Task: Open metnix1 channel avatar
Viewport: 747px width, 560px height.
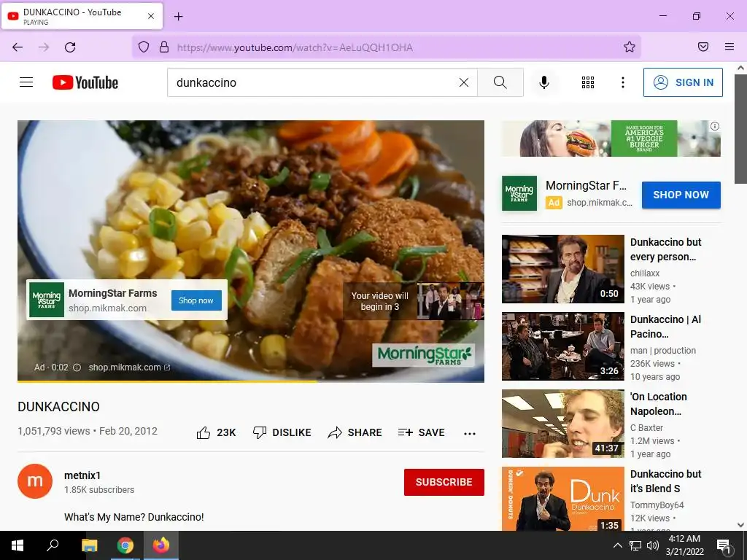Action: (35, 481)
